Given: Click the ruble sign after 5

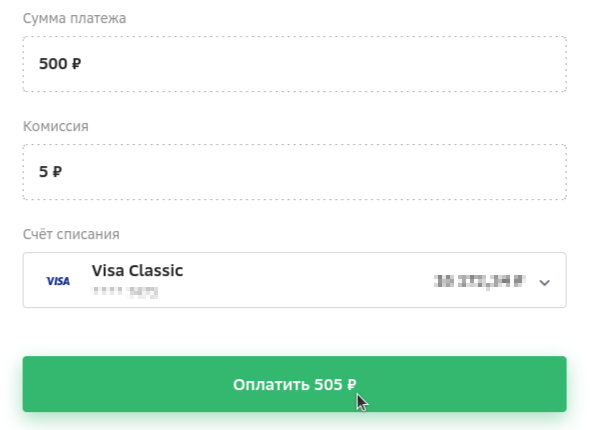Looking at the screenshot, I should pos(57,172).
